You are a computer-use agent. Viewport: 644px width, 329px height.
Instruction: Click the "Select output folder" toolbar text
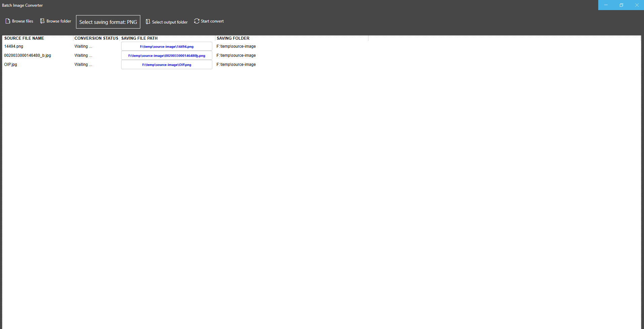point(170,22)
